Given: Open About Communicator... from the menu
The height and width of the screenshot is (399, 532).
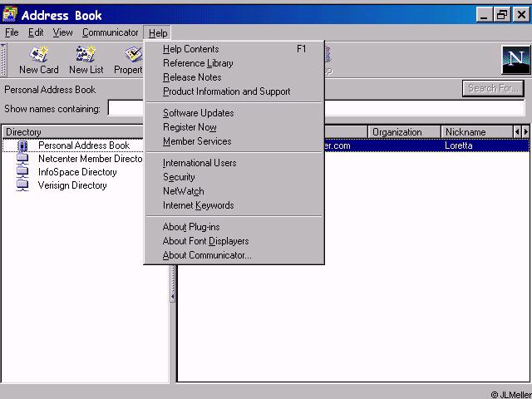Looking at the screenshot, I should pos(207,255).
